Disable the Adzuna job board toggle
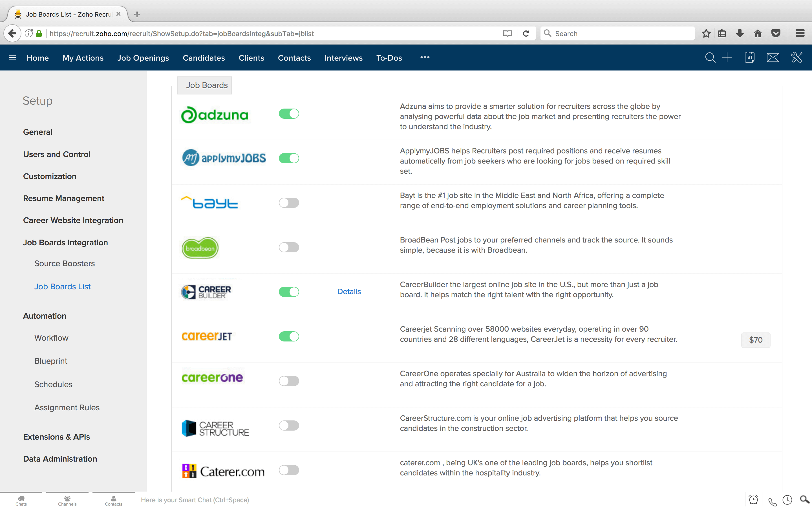This screenshot has width=812, height=507. coord(289,114)
